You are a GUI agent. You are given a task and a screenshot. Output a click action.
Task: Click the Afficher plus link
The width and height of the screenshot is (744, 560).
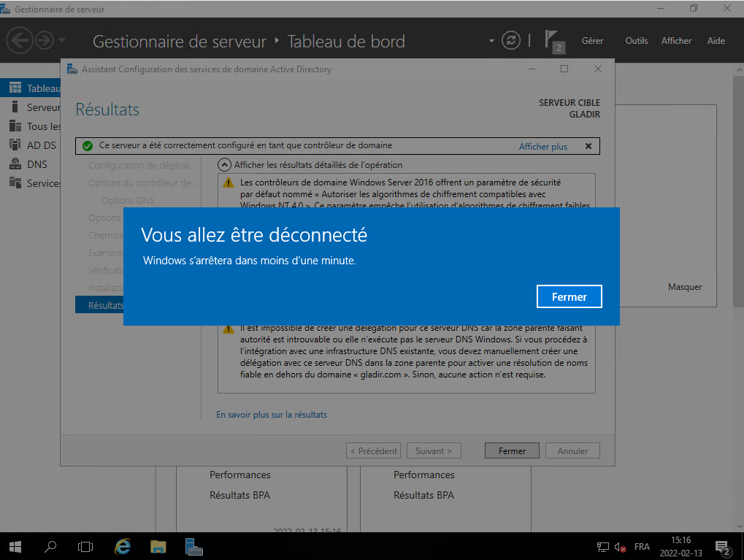pyautogui.click(x=542, y=146)
